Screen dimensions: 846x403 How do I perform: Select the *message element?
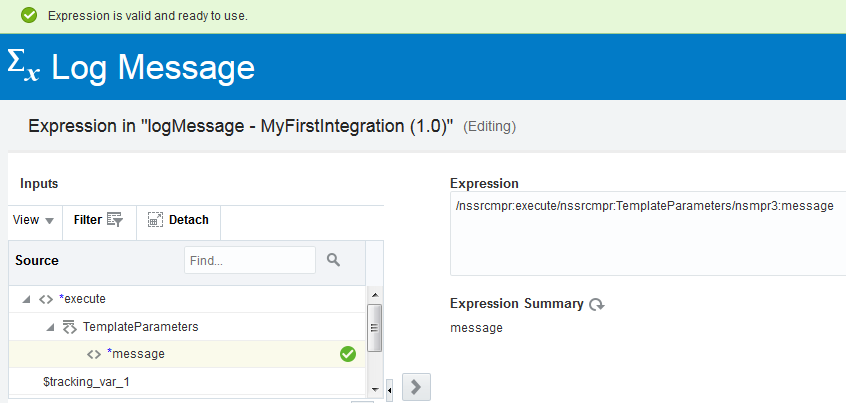pos(135,354)
